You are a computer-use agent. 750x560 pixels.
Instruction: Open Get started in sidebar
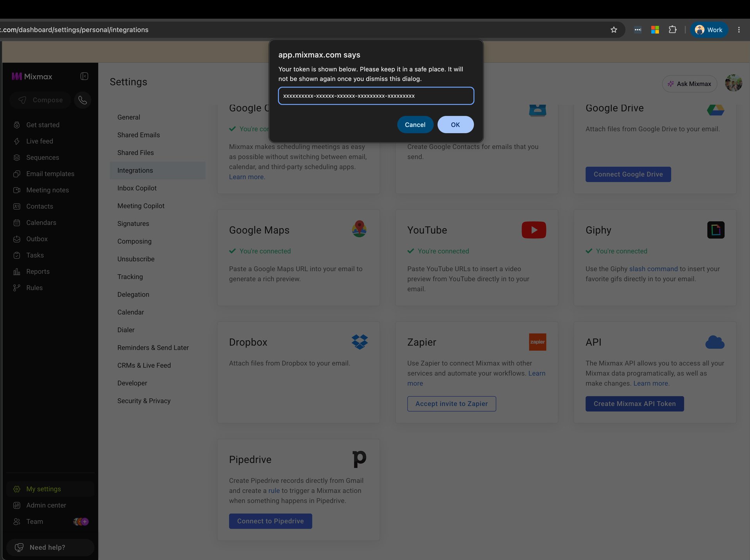click(x=43, y=125)
